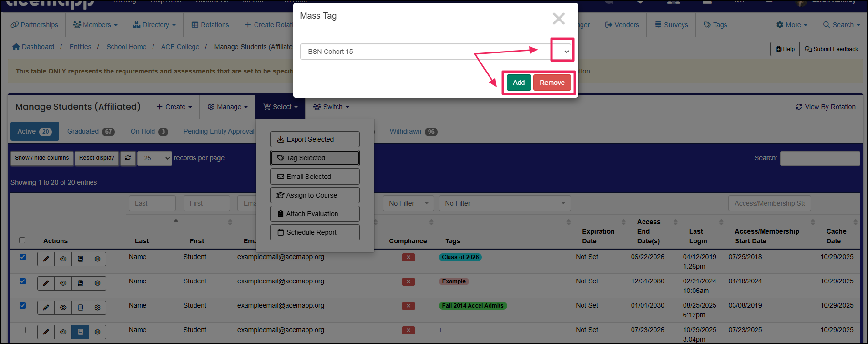Click document icon in Class of 2026 row
868x344 pixels.
coord(80,259)
